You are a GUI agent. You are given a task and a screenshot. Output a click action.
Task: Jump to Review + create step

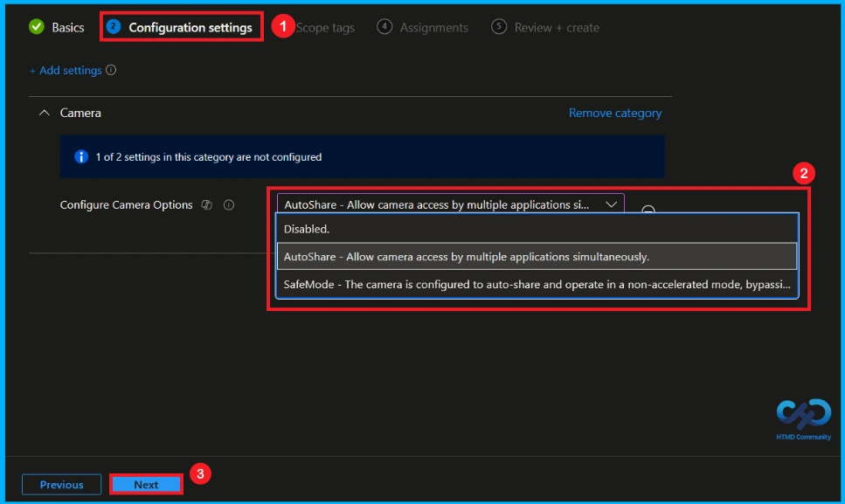[545, 27]
